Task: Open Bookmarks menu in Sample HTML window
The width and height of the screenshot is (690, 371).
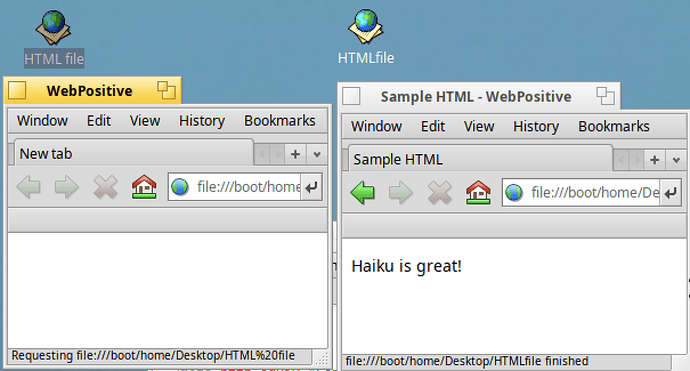Action: pyautogui.click(x=613, y=126)
